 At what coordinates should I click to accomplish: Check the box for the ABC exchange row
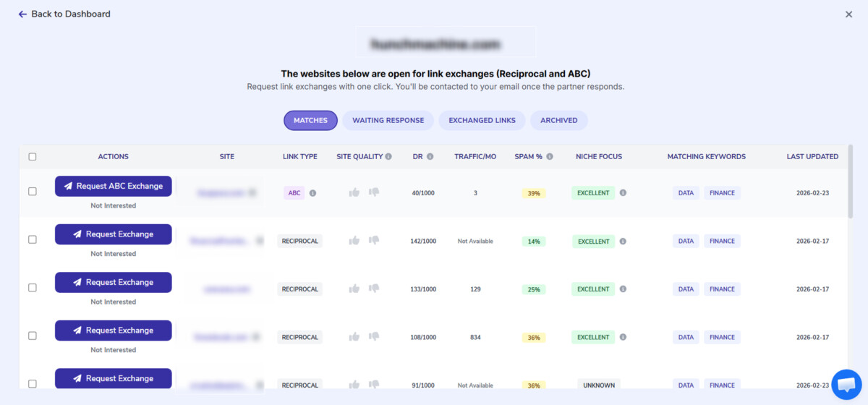point(33,192)
